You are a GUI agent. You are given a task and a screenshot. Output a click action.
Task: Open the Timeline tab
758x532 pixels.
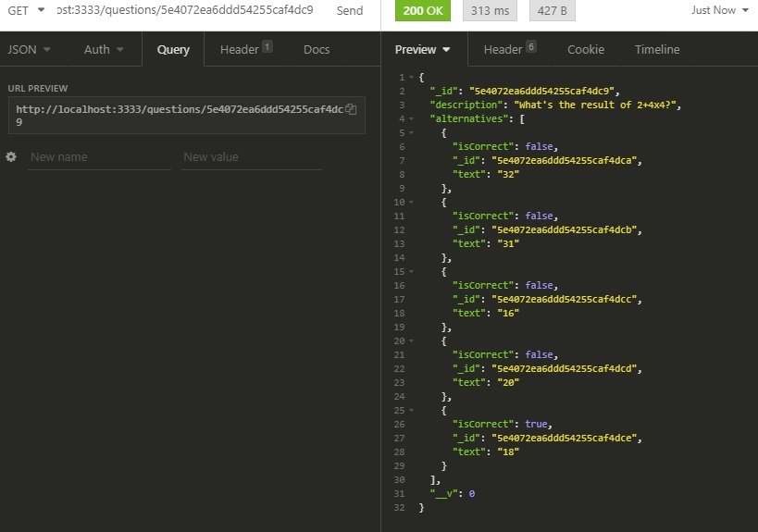657,49
